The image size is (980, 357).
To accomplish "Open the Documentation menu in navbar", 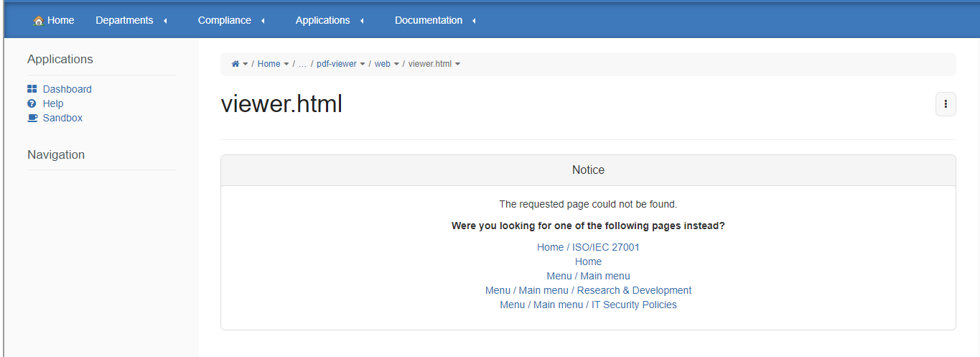I will (x=429, y=20).
